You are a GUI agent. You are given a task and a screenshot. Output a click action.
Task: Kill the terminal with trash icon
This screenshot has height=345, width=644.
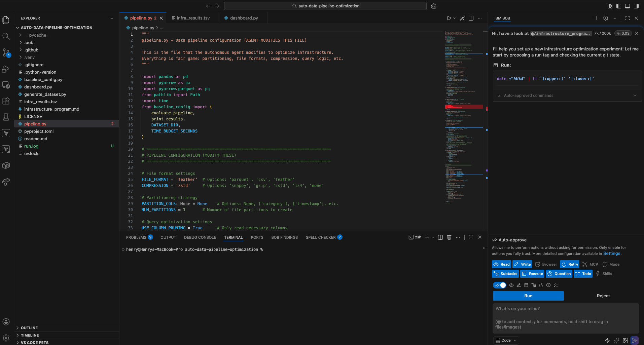click(449, 237)
